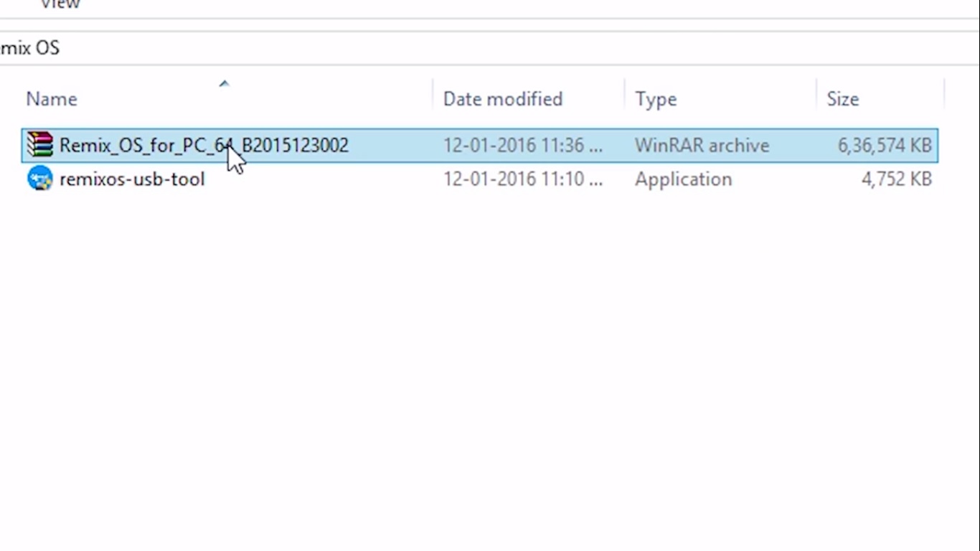Select the Remix_OS_for_PC_64_B2015123002 file name

click(204, 145)
